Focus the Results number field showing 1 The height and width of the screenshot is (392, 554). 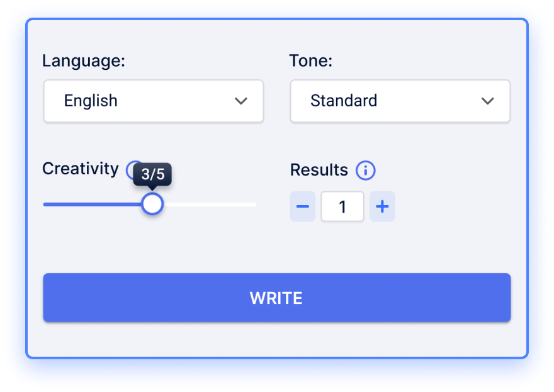342,206
